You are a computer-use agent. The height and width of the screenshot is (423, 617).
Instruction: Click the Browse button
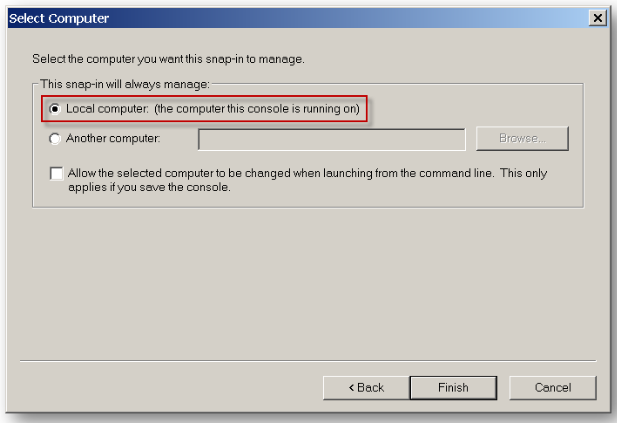[522, 138]
